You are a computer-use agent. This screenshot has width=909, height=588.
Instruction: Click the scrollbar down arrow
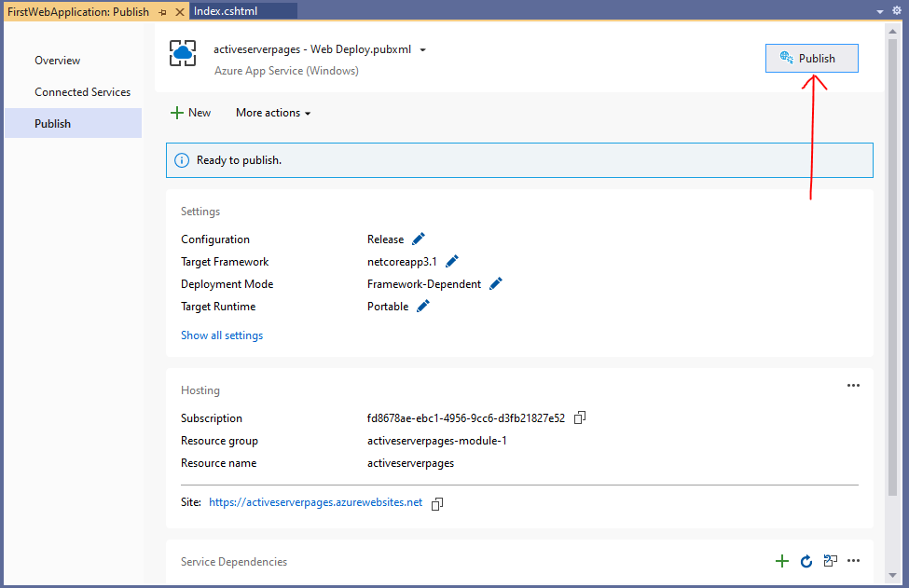[x=893, y=575]
